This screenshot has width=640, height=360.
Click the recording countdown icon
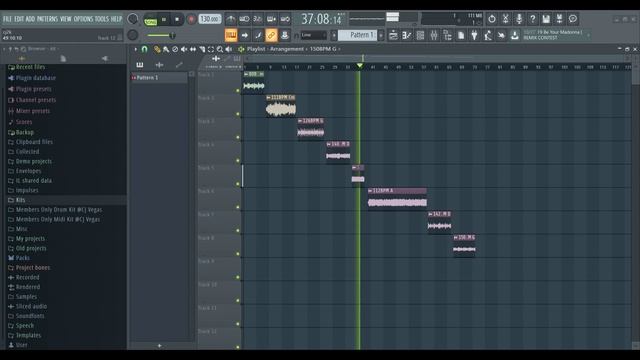click(258, 19)
